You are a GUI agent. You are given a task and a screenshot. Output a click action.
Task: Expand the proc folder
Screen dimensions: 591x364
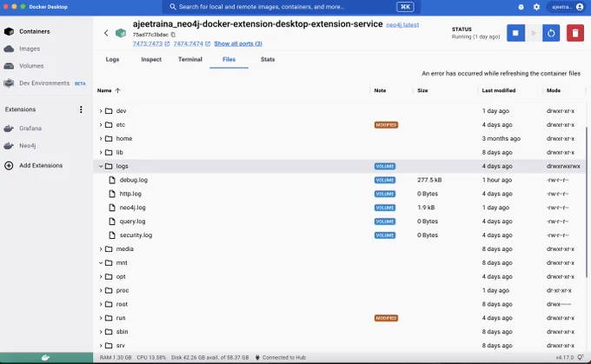[x=101, y=290]
